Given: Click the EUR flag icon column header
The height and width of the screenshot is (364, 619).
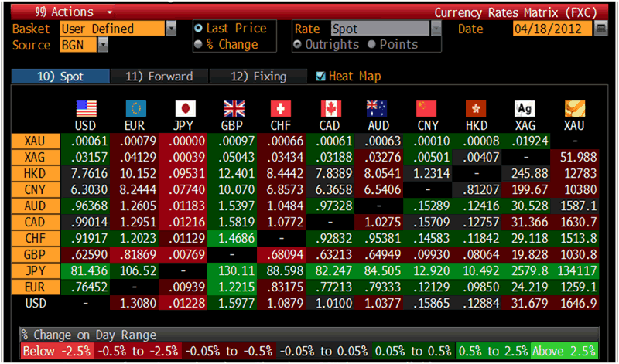Looking at the screenshot, I should click(135, 109).
